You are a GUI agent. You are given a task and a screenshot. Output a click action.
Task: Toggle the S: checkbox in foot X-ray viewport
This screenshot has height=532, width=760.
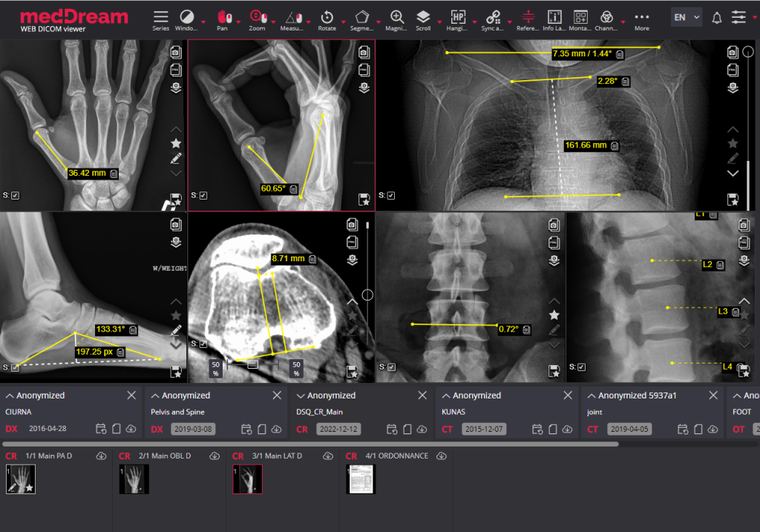[x=16, y=368]
